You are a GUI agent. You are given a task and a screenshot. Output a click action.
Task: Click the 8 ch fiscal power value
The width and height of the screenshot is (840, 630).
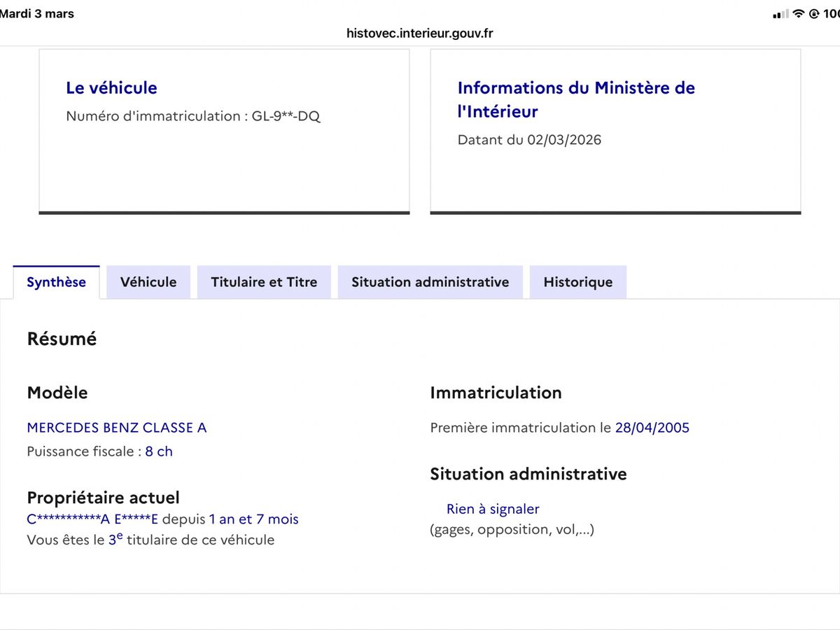(159, 451)
